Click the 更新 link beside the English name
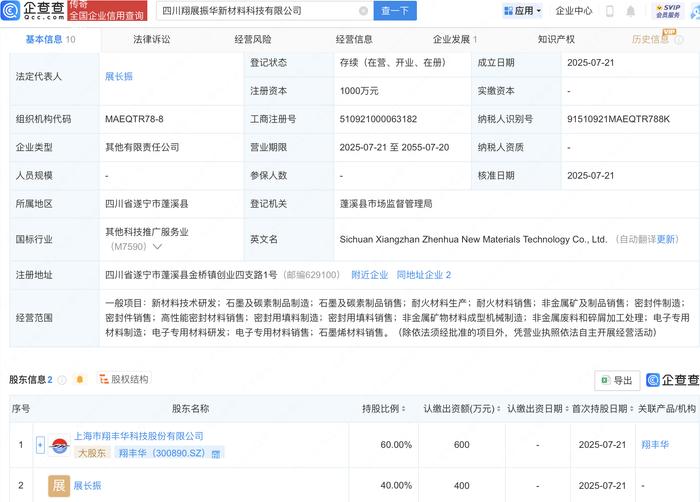Viewport: 700px width, 502px height. tap(666, 239)
